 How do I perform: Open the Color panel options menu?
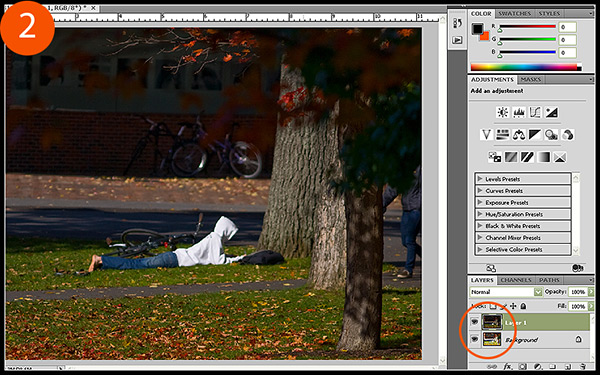coord(592,13)
